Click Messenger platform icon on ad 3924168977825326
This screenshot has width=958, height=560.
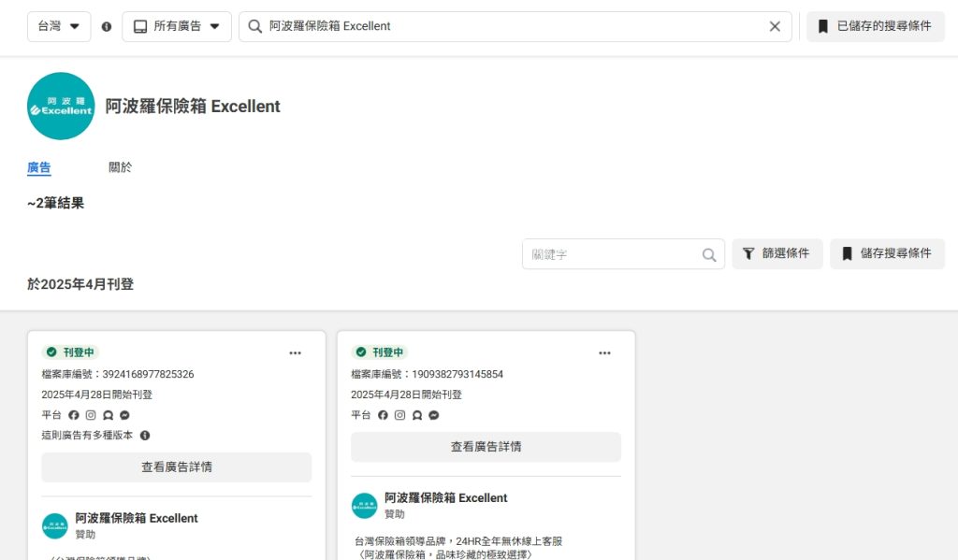pyautogui.click(x=124, y=415)
